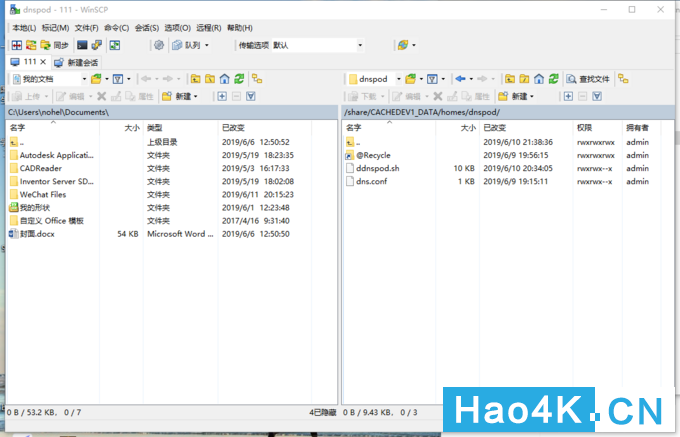
Task: Click the globe update icon in top toolbar
Action: [403, 45]
